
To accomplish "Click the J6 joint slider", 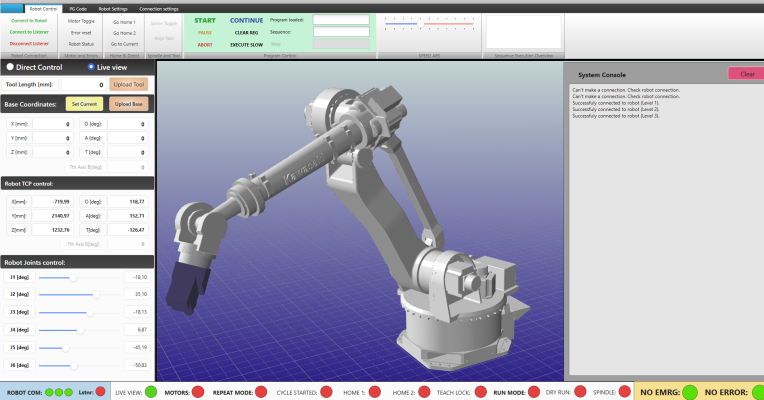I will pyautogui.click(x=79, y=365).
